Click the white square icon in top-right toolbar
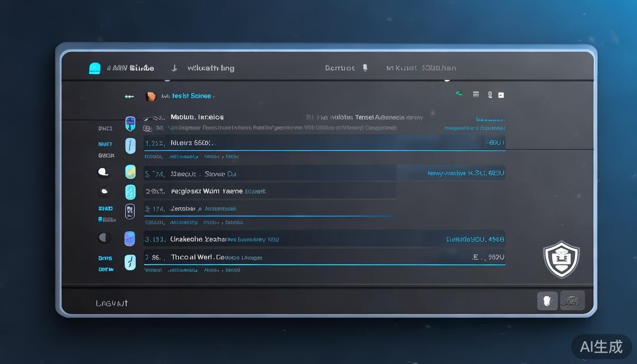This screenshot has width=637, height=364. pyautogui.click(x=501, y=95)
